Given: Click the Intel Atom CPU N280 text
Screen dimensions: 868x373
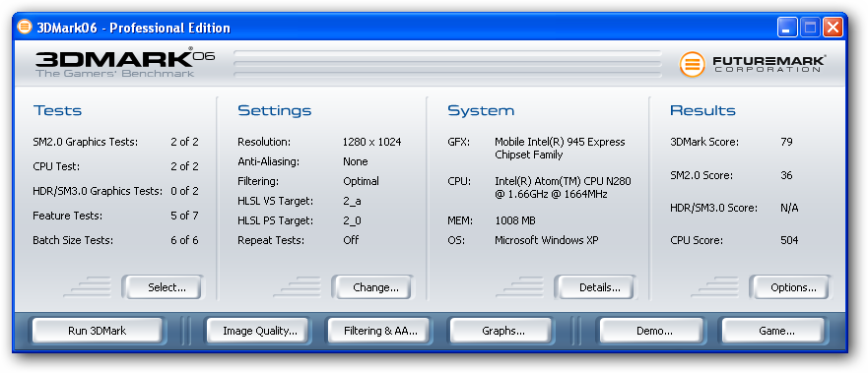Looking at the screenshot, I should (563, 188).
